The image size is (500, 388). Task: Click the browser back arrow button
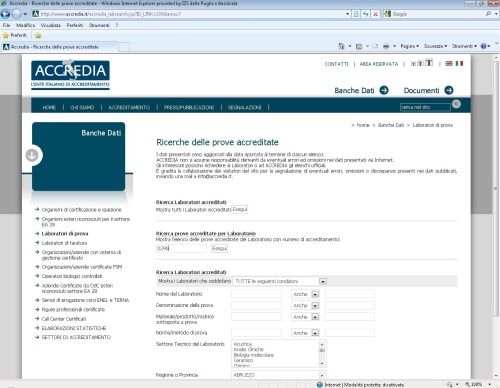(x=5, y=14)
